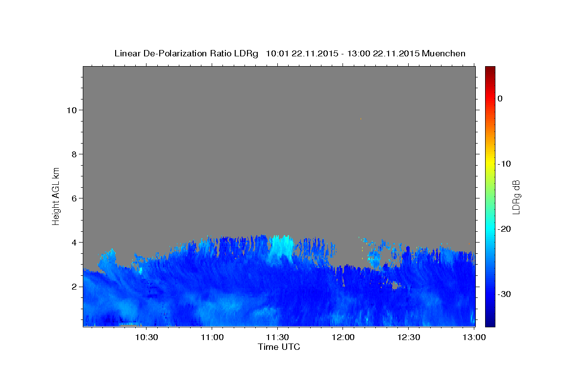Click the 11:30 time tick label
588x392 pixels.
click(x=277, y=337)
